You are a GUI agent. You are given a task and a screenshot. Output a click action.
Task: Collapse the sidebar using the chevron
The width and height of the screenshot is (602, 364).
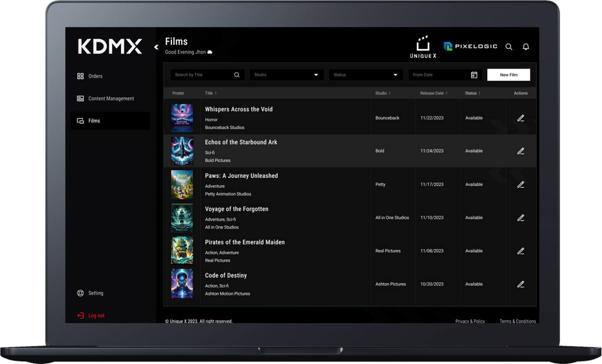156,47
